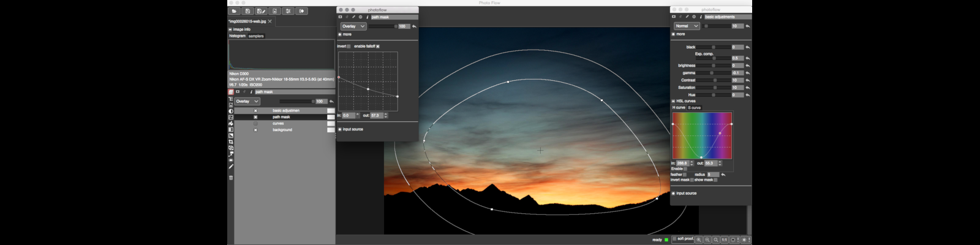Open the Normal blend mode dropdown
The height and width of the screenshot is (245, 980).
pyautogui.click(x=687, y=26)
